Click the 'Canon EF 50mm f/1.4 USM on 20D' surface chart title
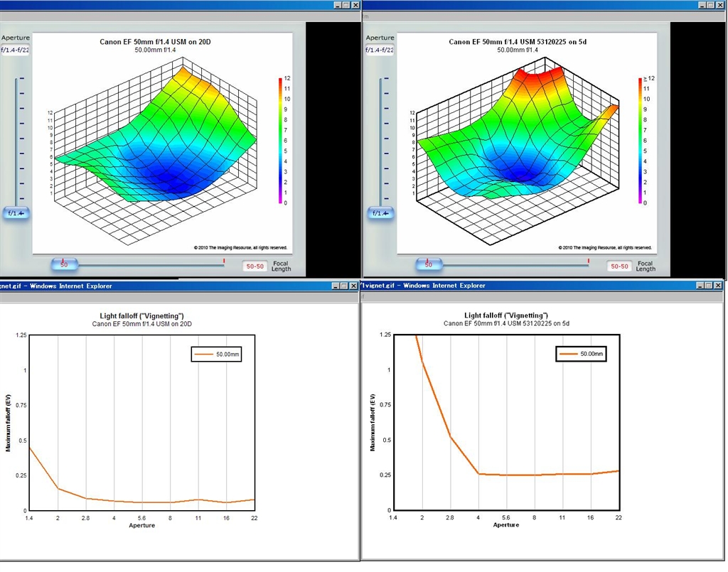This screenshot has height=572, width=728. tap(155, 42)
